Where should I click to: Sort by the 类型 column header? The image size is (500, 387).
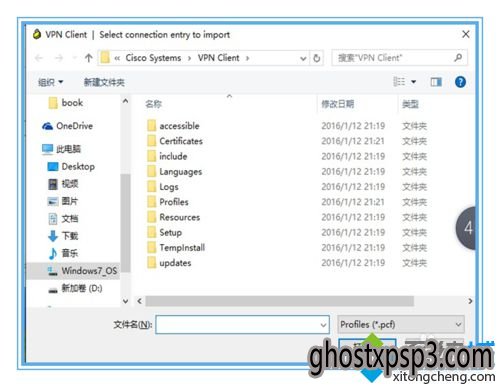point(410,104)
